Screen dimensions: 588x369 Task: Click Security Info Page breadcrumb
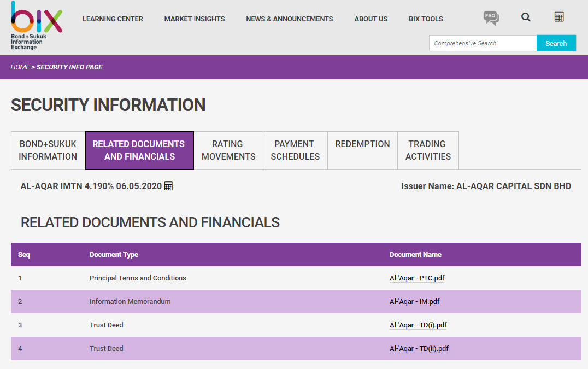(69, 67)
